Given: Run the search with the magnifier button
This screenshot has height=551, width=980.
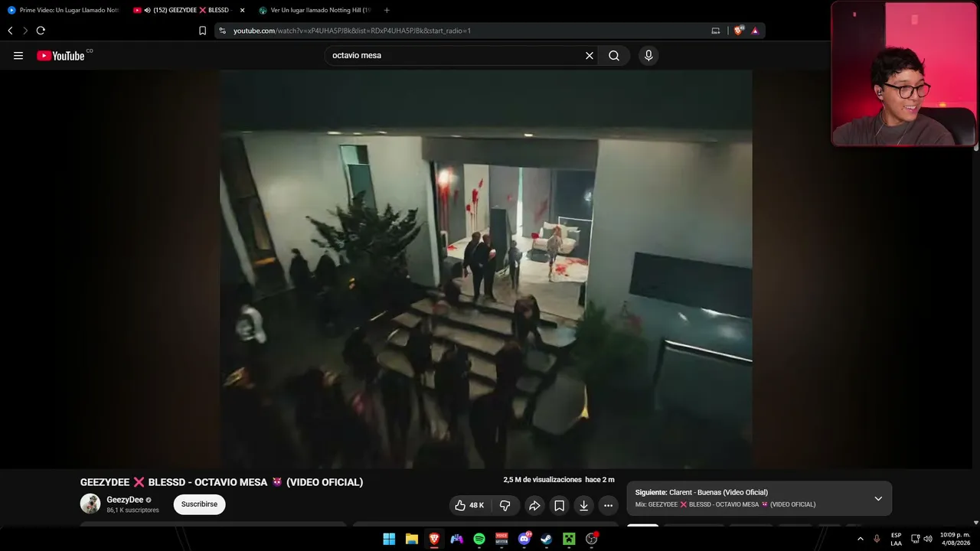Looking at the screenshot, I should coord(614,56).
